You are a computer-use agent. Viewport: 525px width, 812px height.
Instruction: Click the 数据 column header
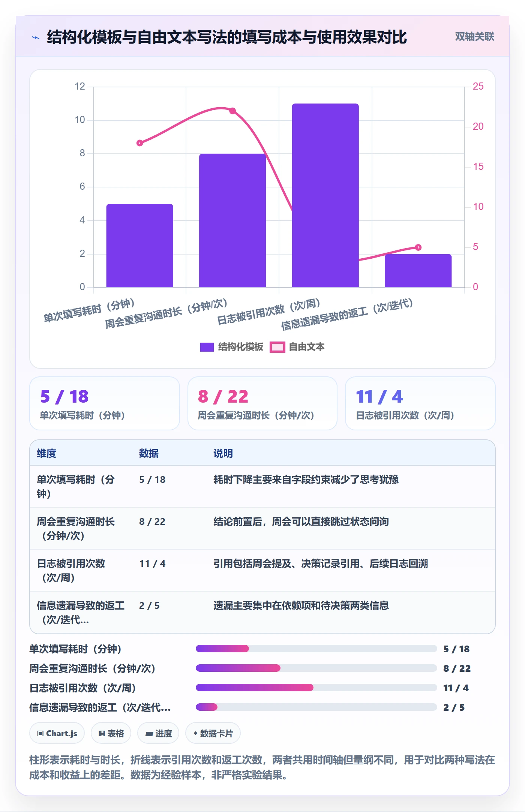click(149, 453)
